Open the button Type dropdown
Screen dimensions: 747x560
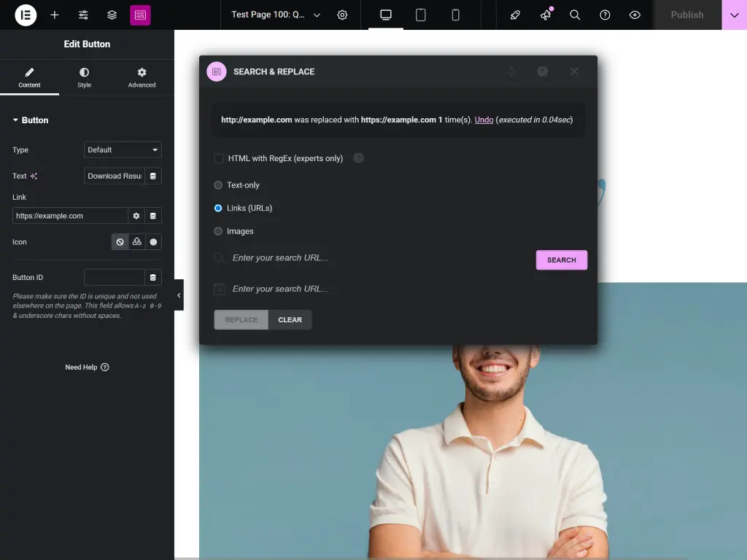pos(122,149)
